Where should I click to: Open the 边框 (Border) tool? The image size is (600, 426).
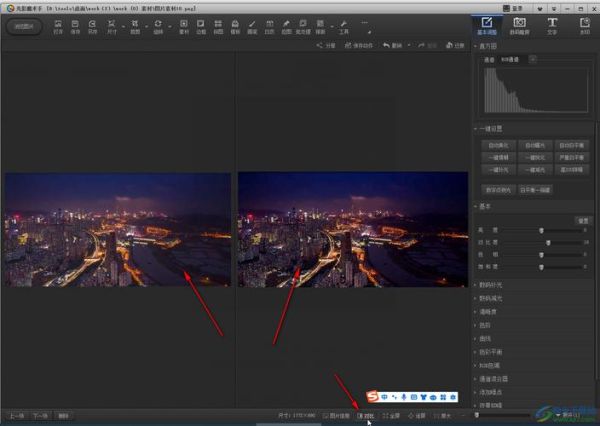200,26
